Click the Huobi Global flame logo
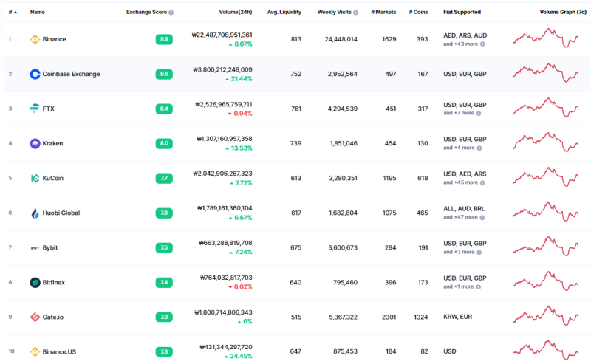The width and height of the screenshot is (591, 364). pos(35,213)
